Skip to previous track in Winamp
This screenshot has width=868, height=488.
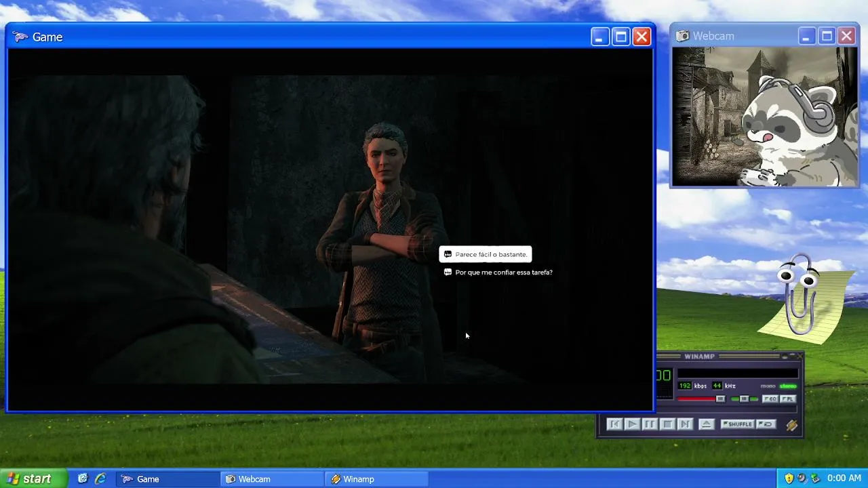tap(614, 424)
